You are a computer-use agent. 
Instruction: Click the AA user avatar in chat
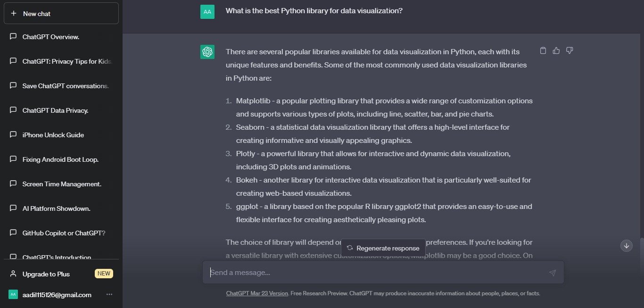pyautogui.click(x=207, y=12)
